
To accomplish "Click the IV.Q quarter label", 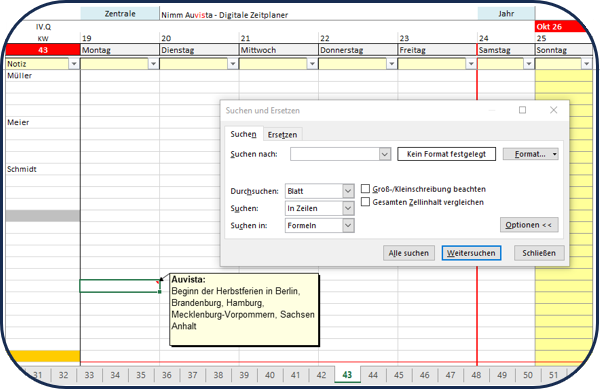I will pos(43,27).
